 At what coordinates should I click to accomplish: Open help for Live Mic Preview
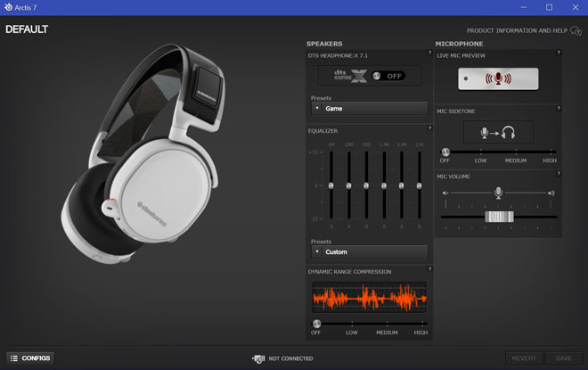tap(559, 53)
